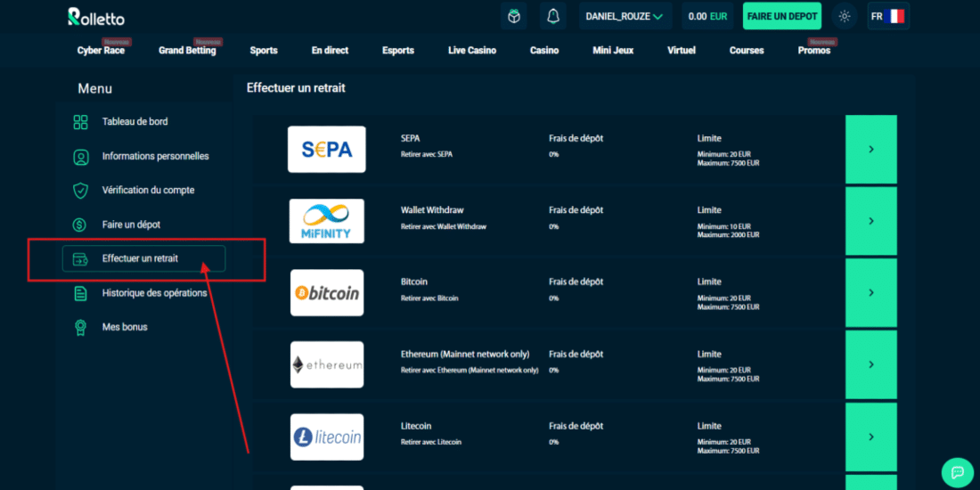Click the Tableau de bord icon
The width and height of the screenshot is (980, 490).
pos(81,122)
